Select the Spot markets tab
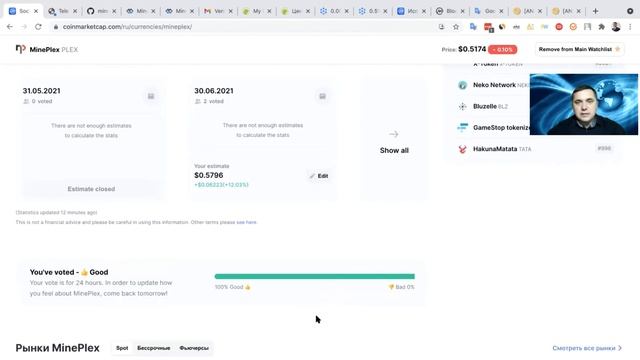The image size is (640, 360). [x=122, y=348]
